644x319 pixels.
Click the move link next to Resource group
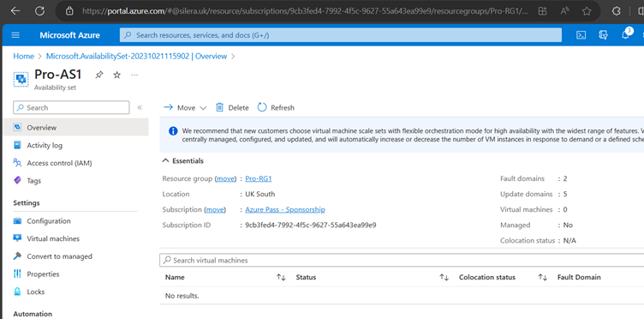click(225, 178)
